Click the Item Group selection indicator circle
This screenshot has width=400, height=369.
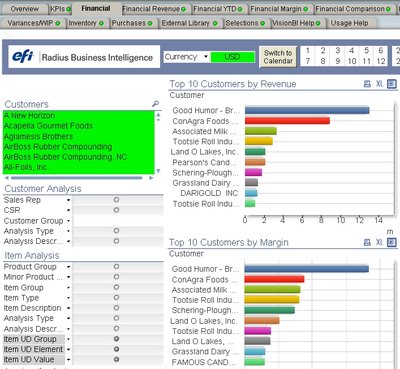[116, 287]
